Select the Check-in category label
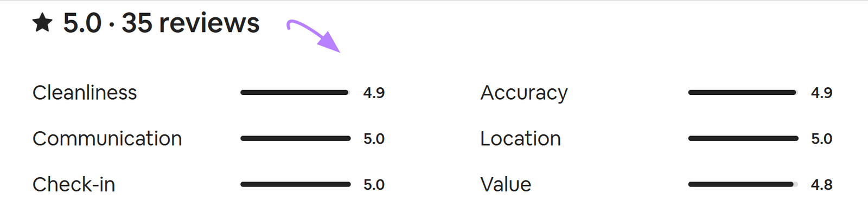The width and height of the screenshot is (868, 219). [x=74, y=185]
